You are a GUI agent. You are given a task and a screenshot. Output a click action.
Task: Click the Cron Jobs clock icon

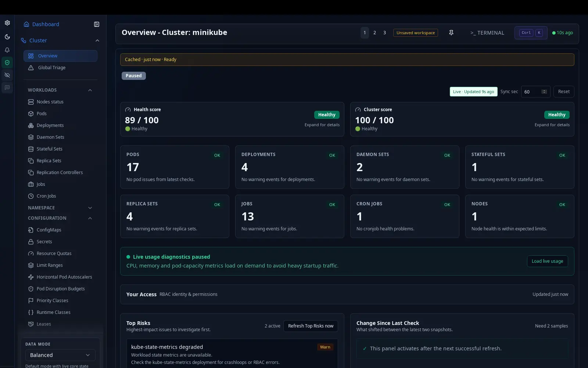(x=31, y=196)
